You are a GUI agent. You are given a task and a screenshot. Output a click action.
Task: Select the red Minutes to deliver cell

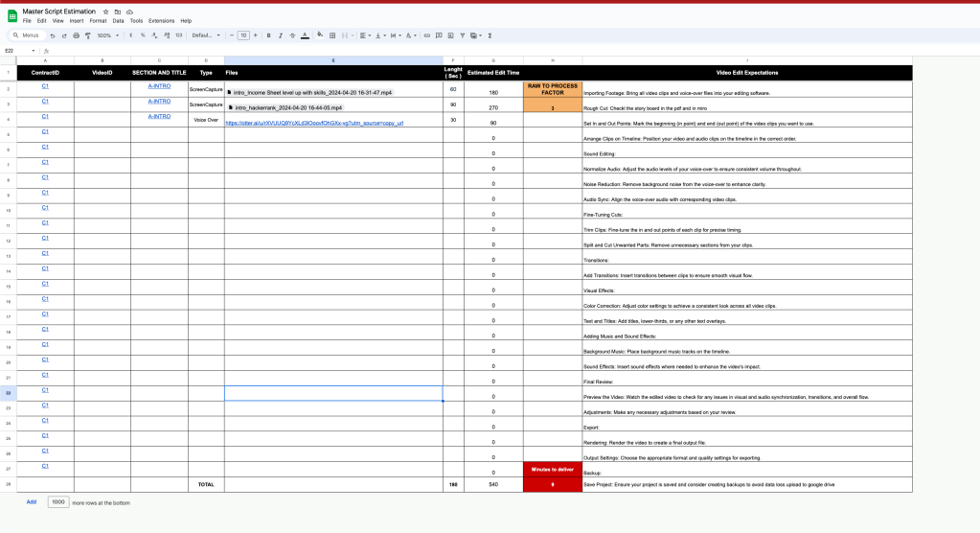[x=553, y=469]
